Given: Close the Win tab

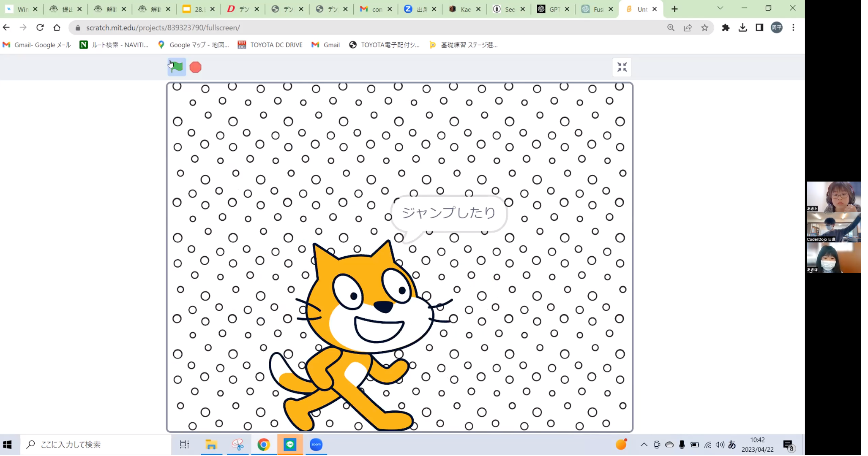Looking at the screenshot, I should click(35, 9).
